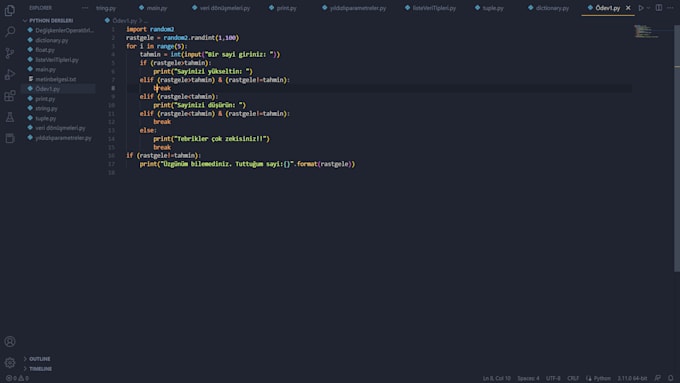Open string.py in file explorer

coord(46,108)
